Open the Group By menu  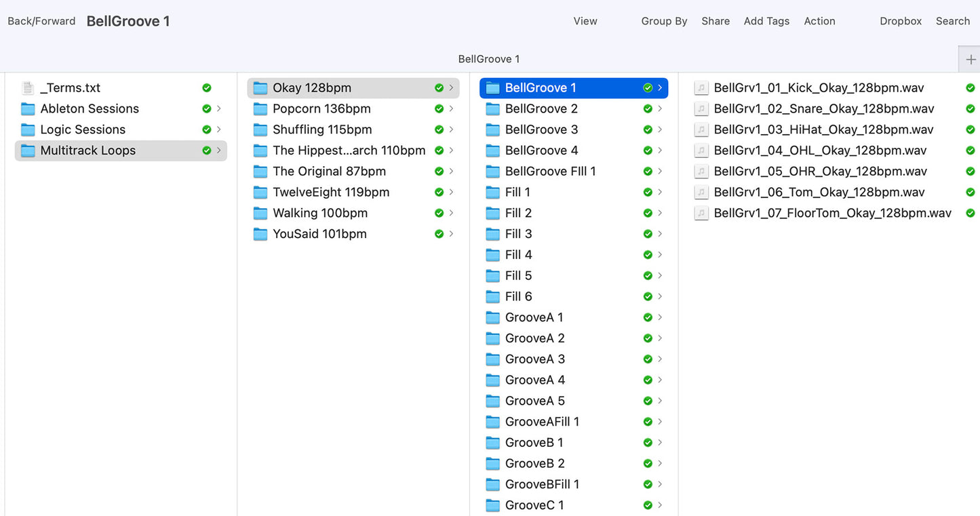(664, 21)
